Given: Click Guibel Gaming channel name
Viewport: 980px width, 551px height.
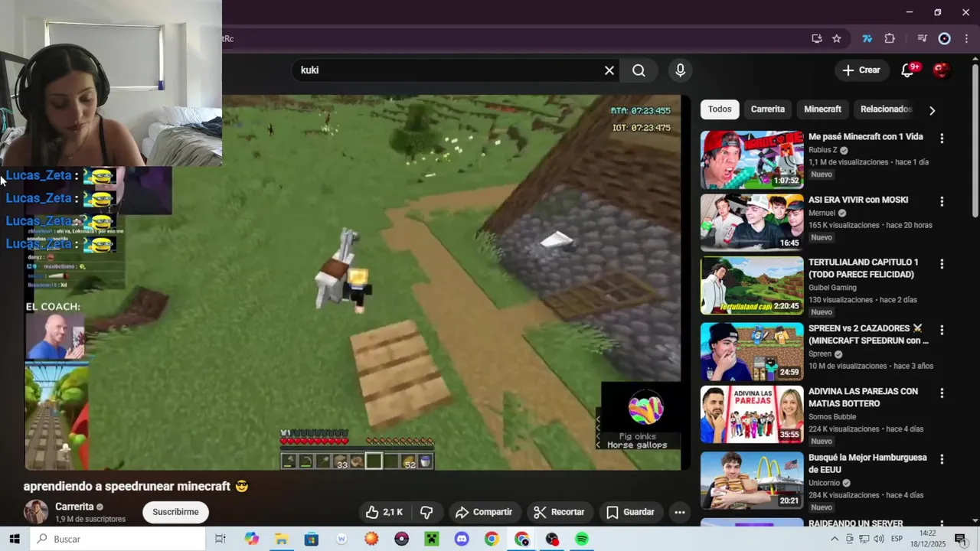Looking at the screenshot, I should [x=832, y=288].
